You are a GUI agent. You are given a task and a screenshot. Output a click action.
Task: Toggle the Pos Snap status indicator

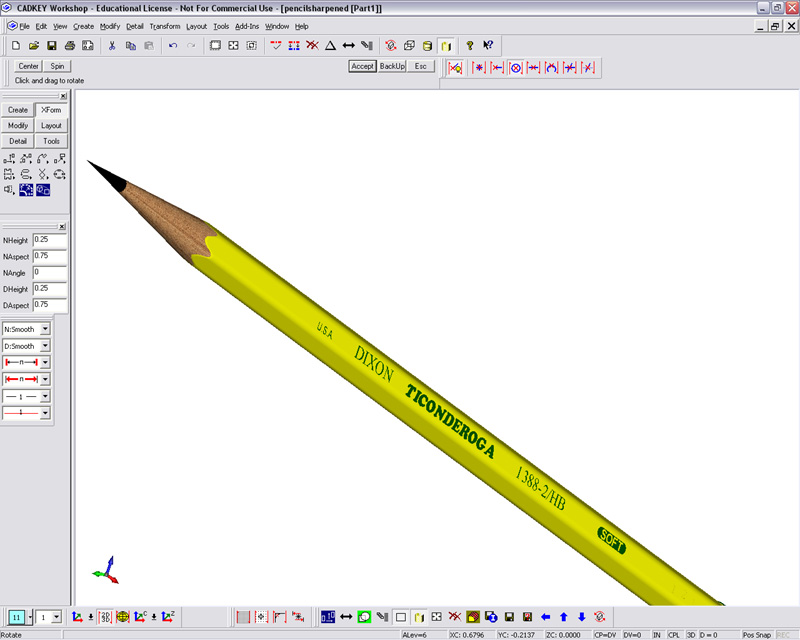[x=756, y=635]
